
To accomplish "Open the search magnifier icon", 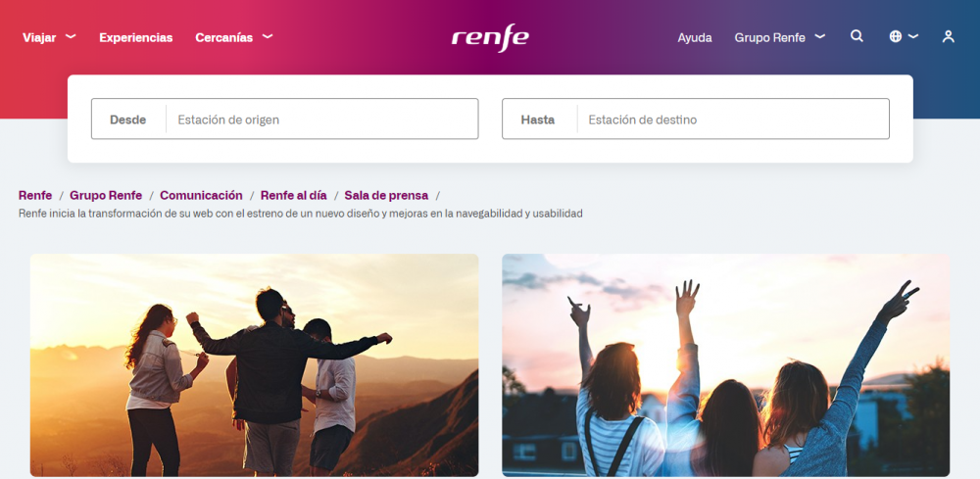I will click(x=857, y=36).
